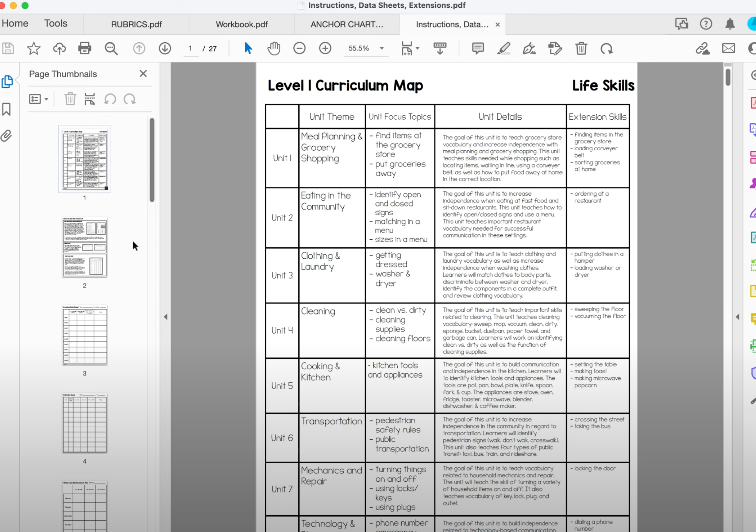Image resolution: width=756 pixels, height=532 pixels.
Task: Delete pages using the trash icon
Action: (581, 48)
